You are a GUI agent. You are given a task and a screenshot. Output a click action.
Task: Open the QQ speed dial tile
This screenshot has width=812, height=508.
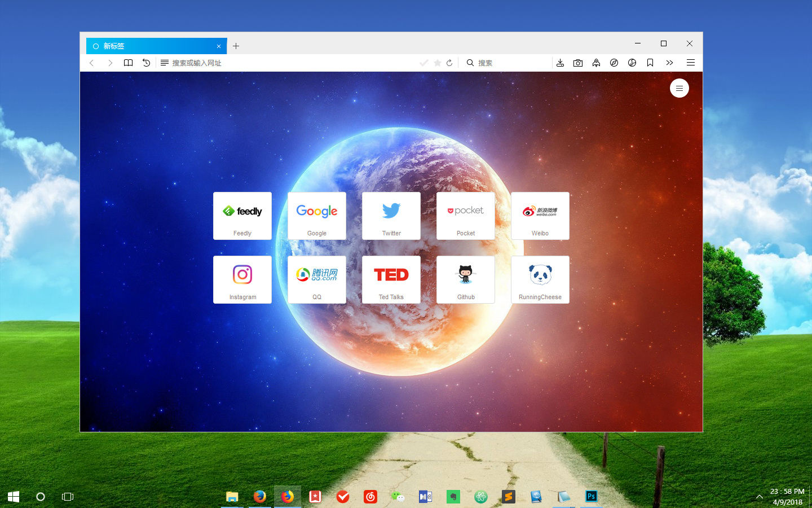[x=317, y=280]
